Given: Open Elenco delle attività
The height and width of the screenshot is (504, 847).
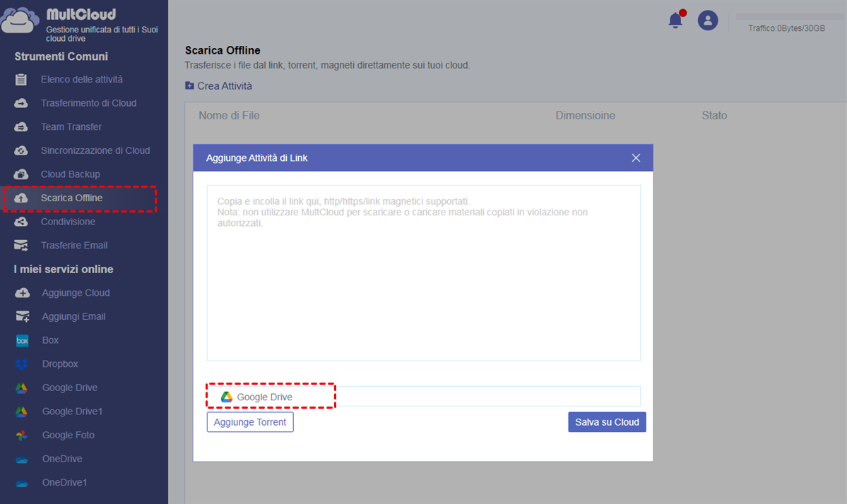Looking at the screenshot, I should (81, 79).
